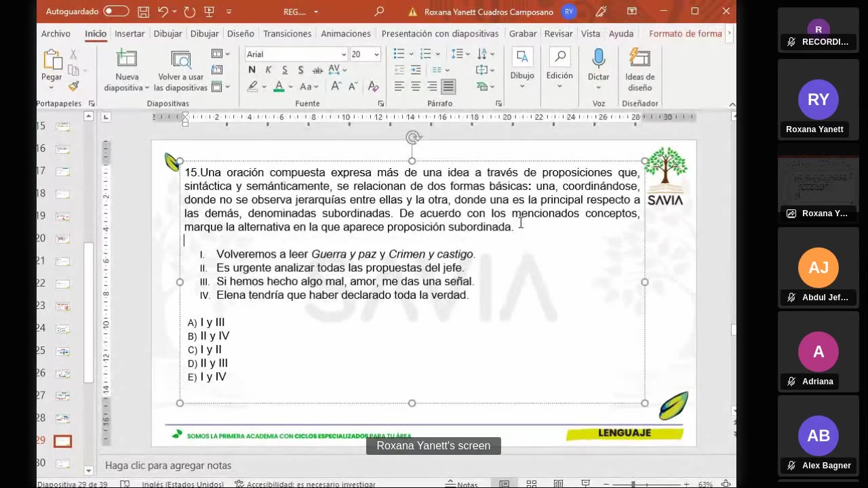Click the Decrease font size icon

353,86
